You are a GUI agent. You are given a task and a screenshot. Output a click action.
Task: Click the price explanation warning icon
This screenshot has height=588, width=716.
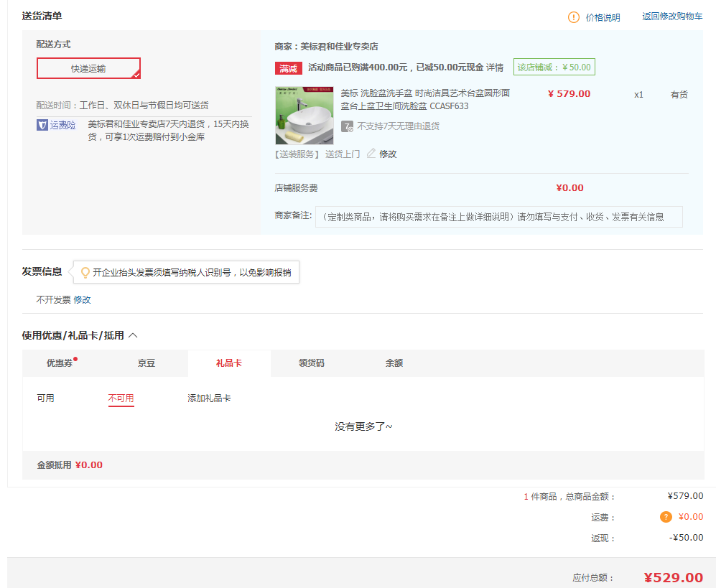pyautogui.click(x=573, y=17)
